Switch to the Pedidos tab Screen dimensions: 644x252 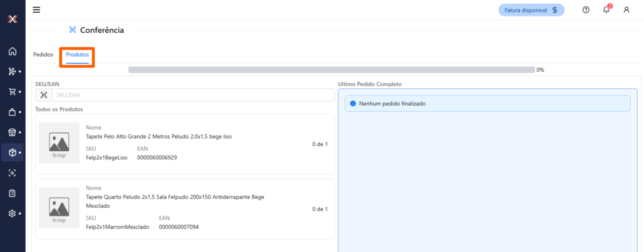(43, 55)
